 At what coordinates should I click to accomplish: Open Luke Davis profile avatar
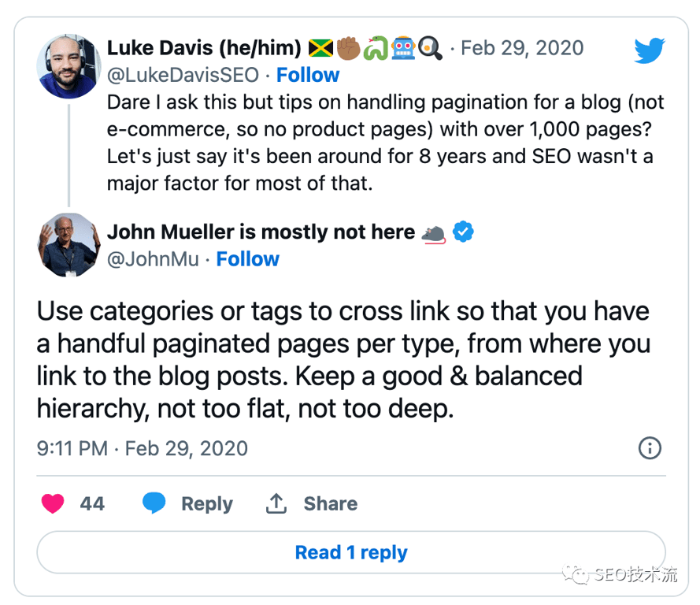click(x=69, y=66)
